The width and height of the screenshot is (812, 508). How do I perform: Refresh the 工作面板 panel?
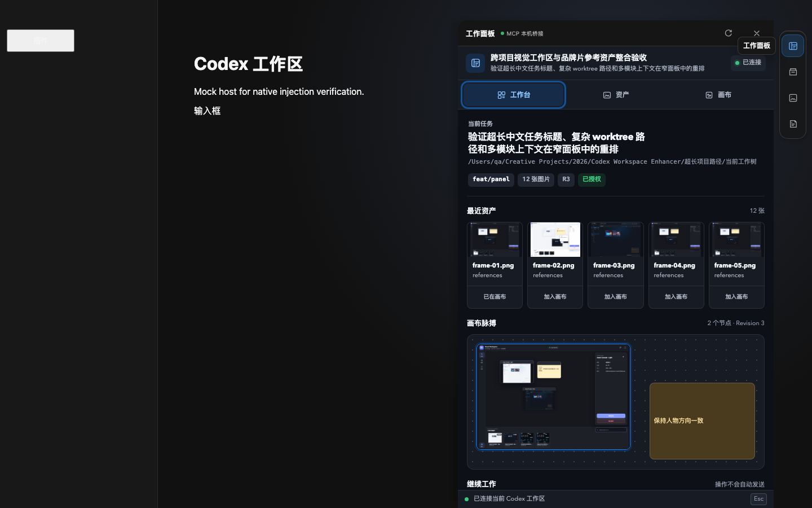point(729,33)
